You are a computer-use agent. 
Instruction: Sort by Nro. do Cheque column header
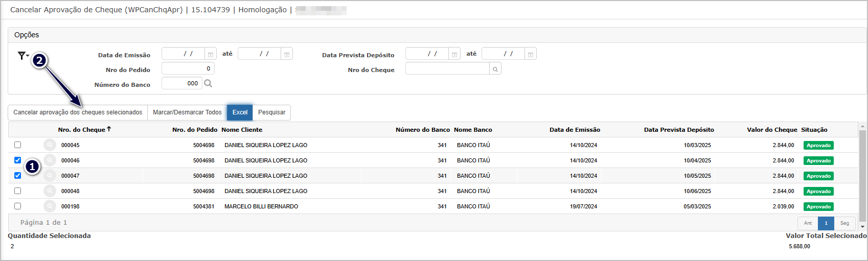(82, 130)
